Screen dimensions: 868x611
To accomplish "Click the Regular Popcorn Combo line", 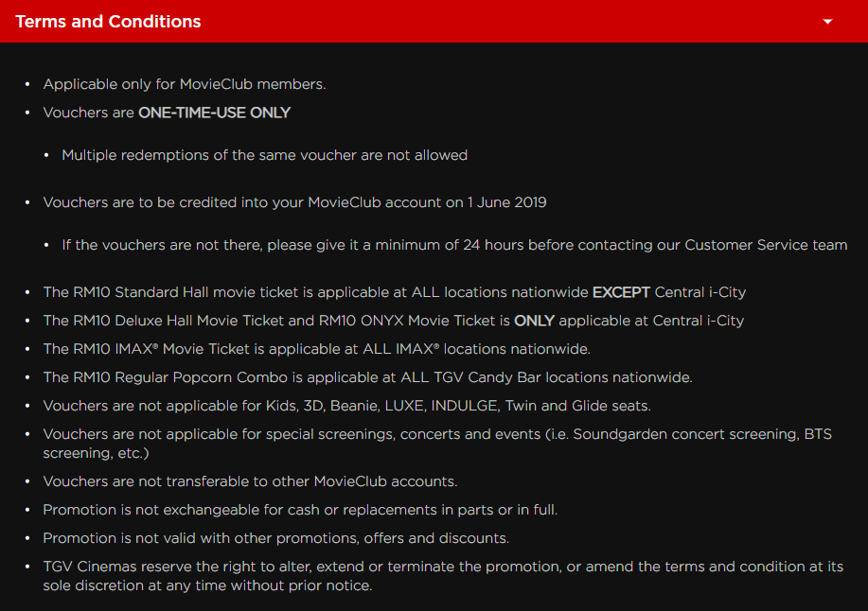I will [367, 377].
